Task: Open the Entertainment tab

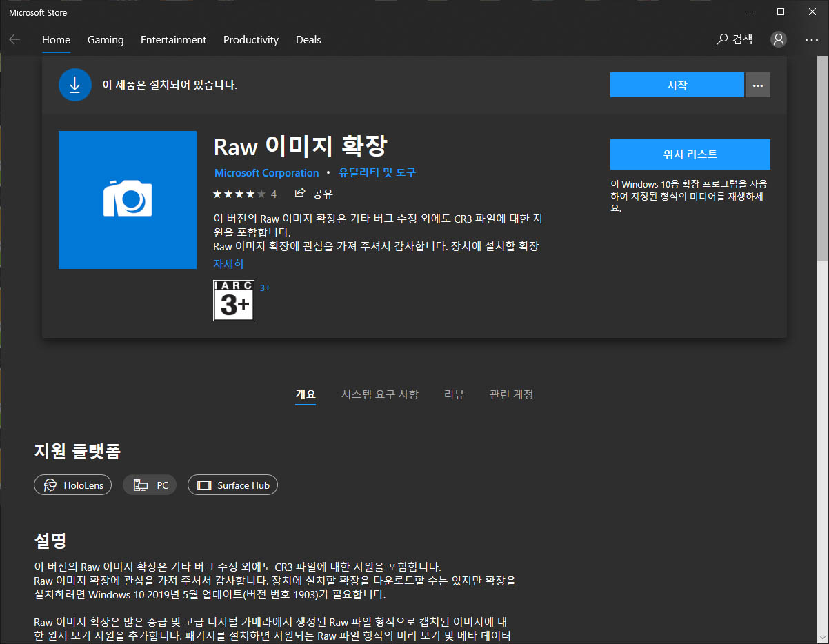Action: tap(174, 40)
